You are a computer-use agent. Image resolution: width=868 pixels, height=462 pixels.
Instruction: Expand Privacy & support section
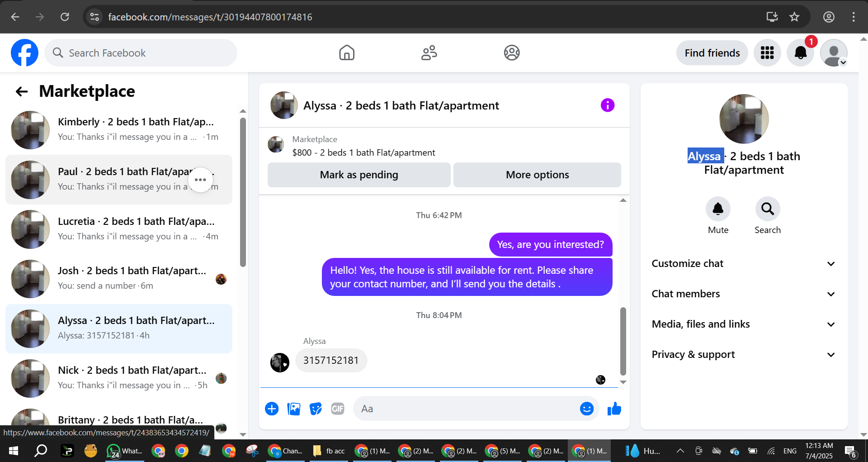point(744,354)
